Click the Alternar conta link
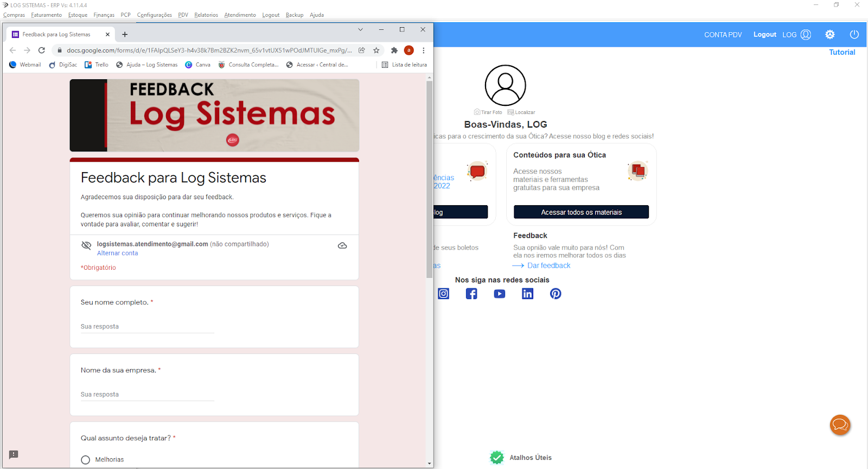 [117, 253]
